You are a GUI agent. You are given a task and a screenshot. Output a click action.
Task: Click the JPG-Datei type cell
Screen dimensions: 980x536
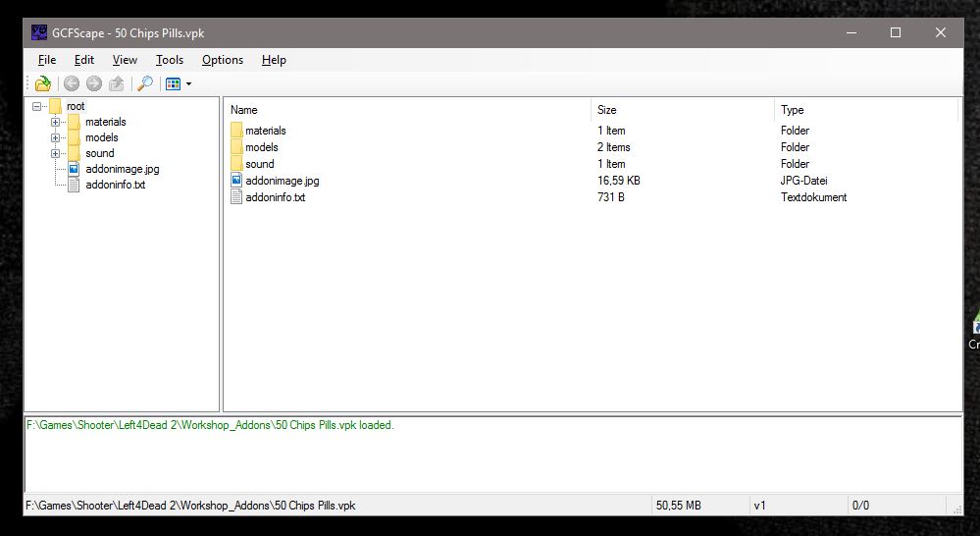coord(804,180)
